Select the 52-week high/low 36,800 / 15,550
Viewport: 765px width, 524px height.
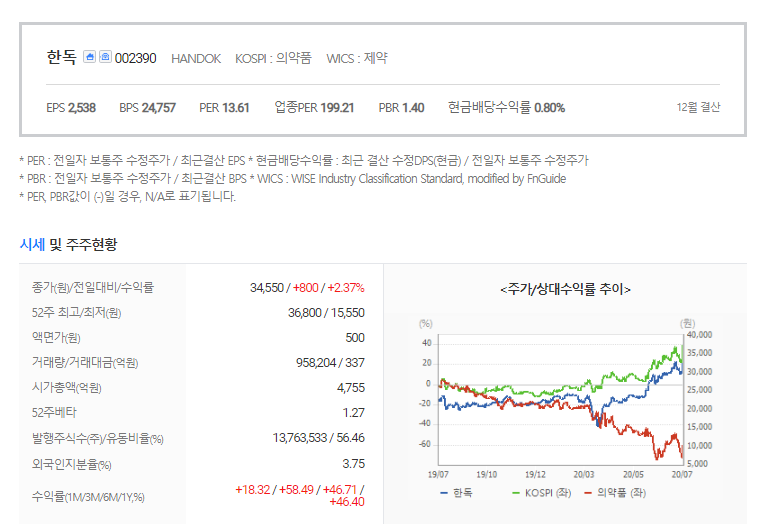[x=326, y=313]
